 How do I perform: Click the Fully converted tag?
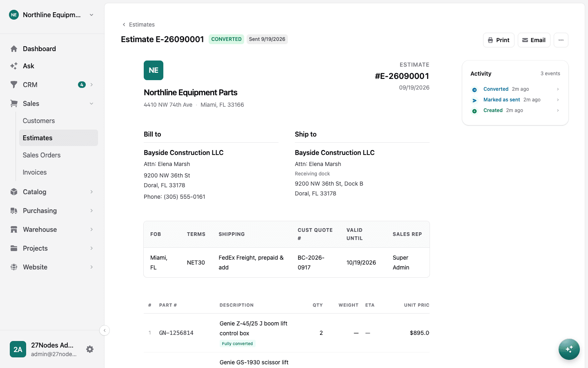pyautogui.click(x=237, y=343)
